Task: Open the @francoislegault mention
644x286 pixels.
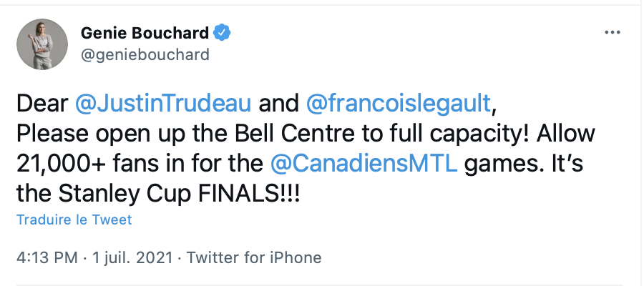Action: tap(398, 104)
